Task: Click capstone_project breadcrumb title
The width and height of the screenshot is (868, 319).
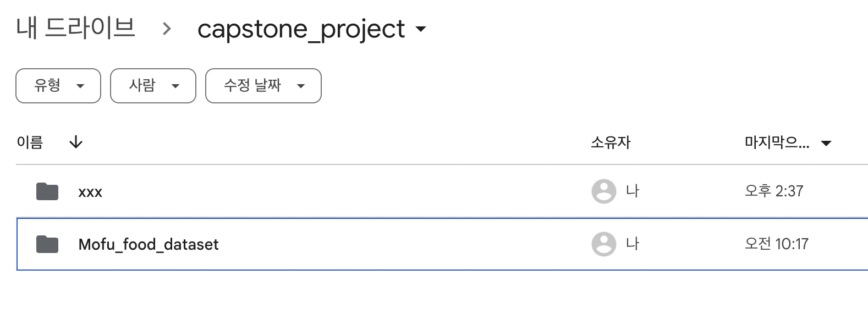Action: click(301, 29)
